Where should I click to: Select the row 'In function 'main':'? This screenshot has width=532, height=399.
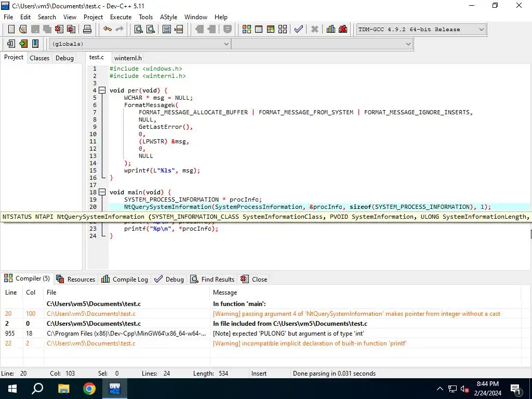pos(261,304)
